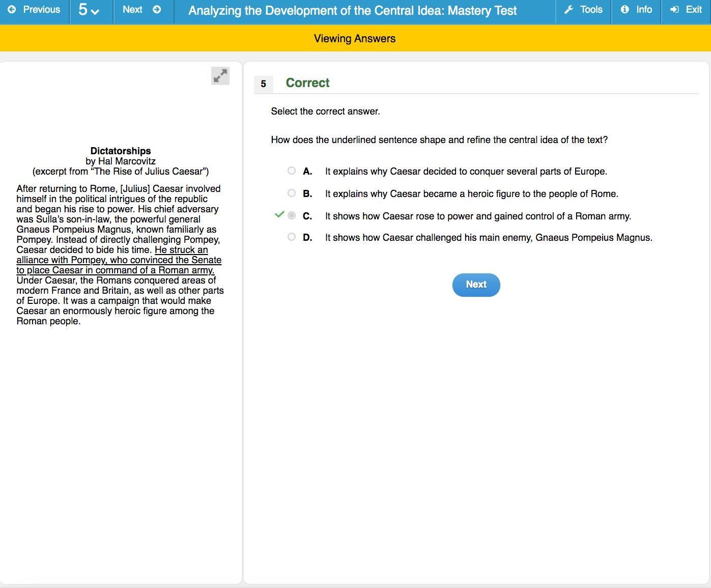Viewport: 711px width, 588px height.
Task: Go to Next question from top bar
Action: tap(143, 10)
